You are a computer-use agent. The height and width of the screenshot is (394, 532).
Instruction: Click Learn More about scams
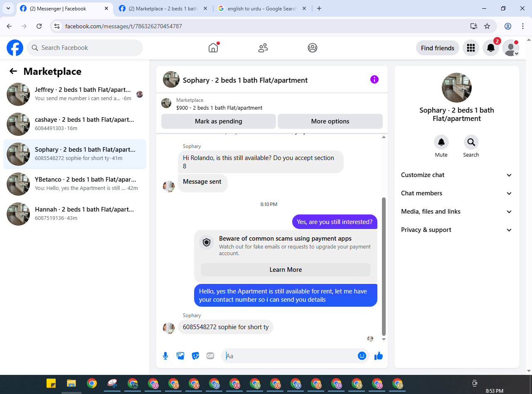pos(286,270)
